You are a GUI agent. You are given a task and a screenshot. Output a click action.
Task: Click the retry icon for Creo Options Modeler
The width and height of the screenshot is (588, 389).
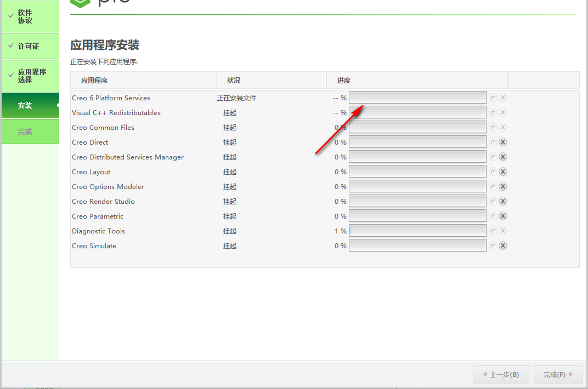[x=493, y=186]
